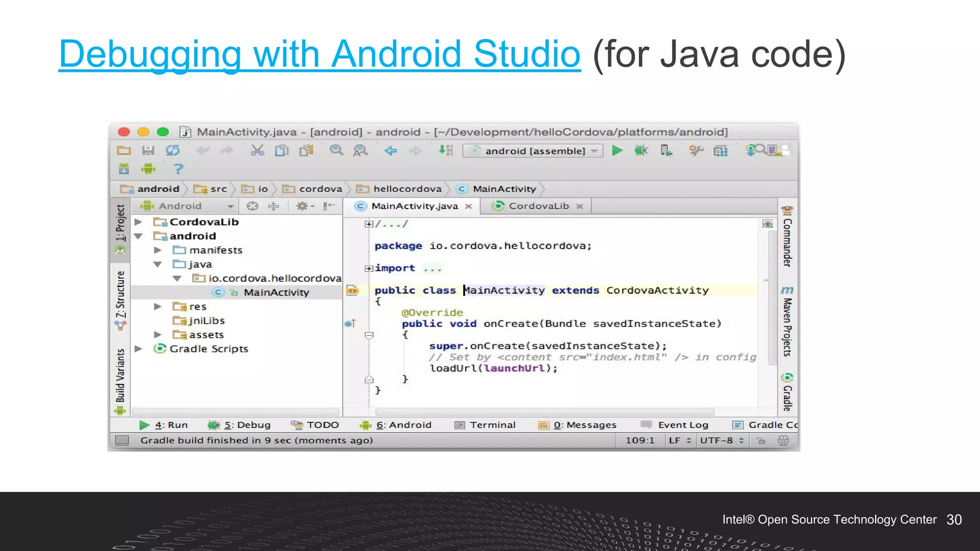Expand the manifests folder

(x=157, y=250)
